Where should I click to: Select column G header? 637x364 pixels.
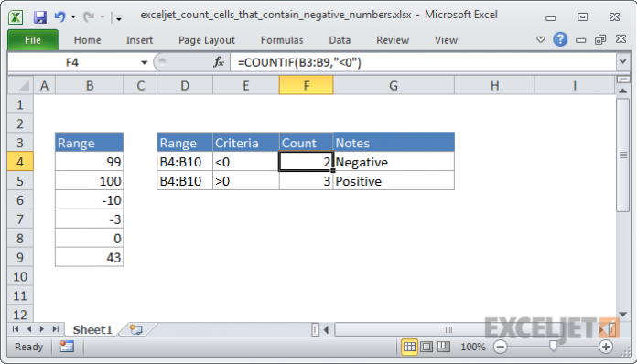coord(394,86)
